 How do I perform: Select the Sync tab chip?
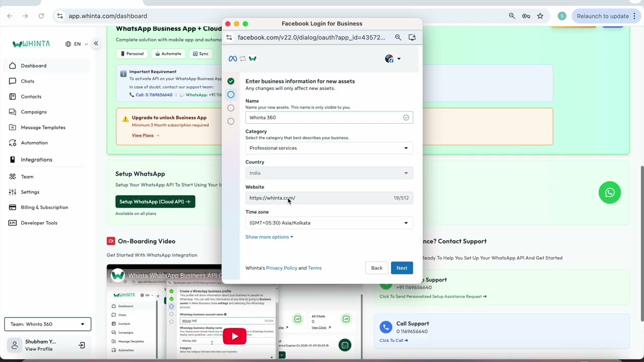pyautogui.click(x=200, y=54)
